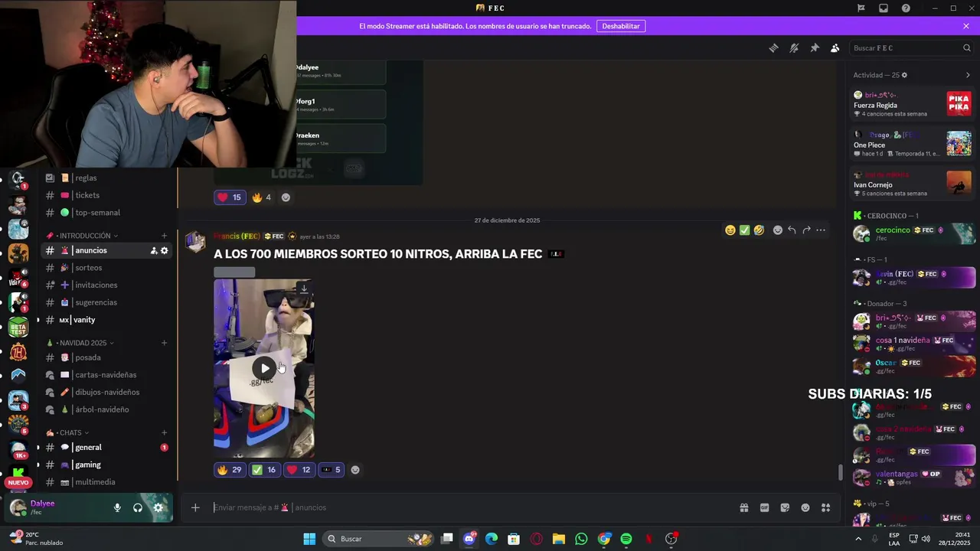Expand the Actividad panel chevron
The width and height of the screenshot is (980, 551).
pyautogui.click(x=968, y=75)
